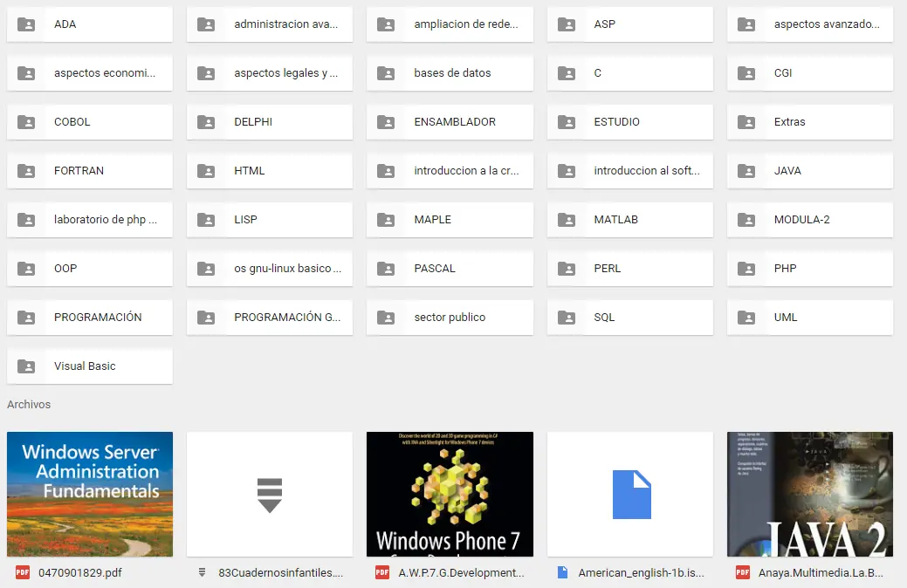
Task: Click the MAPLE folder icon
Action: click(x=386, y=220)
